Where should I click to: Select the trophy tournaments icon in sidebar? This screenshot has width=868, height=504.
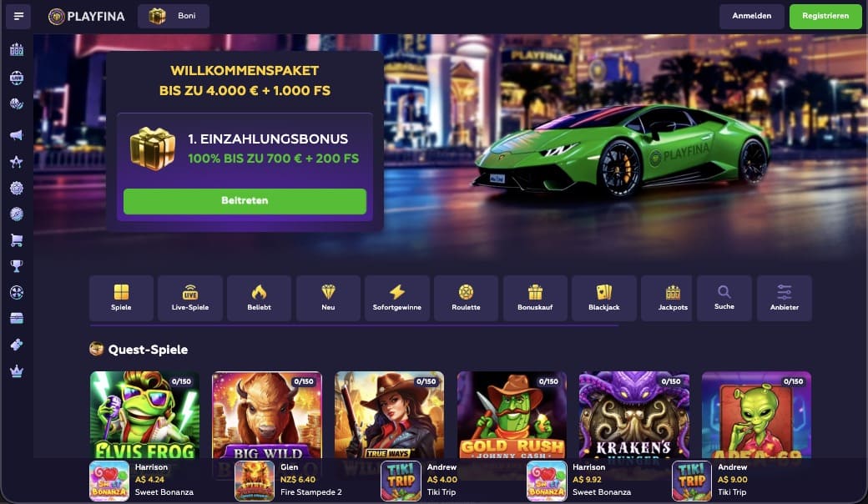pos(17,266)
